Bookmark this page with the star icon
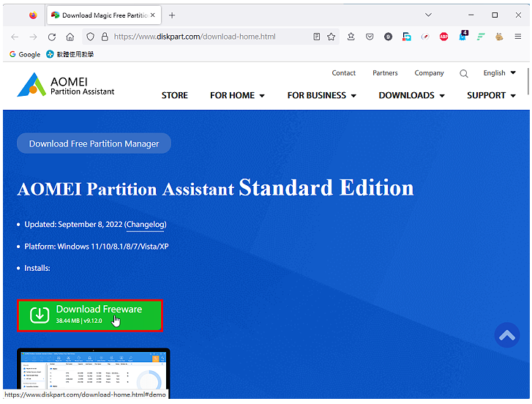This screenshot has height=404, width=532. click(331, 37)
